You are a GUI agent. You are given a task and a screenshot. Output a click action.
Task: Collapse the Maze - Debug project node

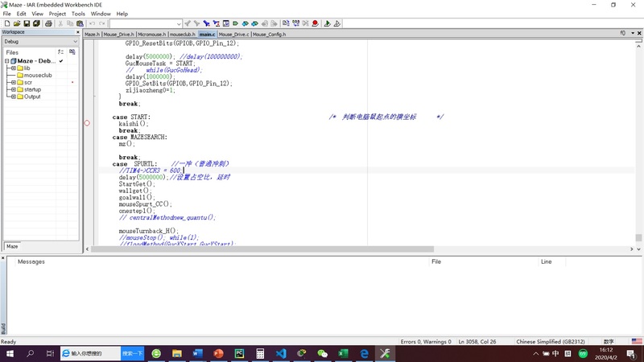tap(7, 61)
